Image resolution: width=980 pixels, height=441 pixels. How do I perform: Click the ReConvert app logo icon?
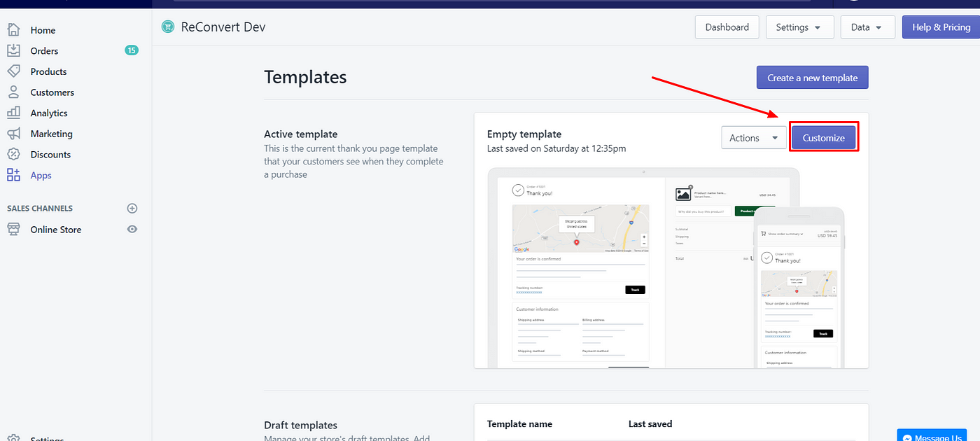[167, 27]
